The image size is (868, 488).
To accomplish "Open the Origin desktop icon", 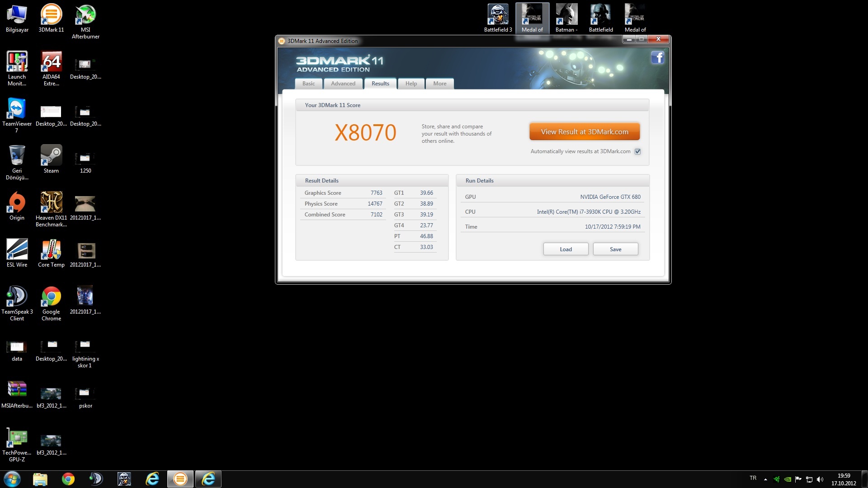I will tap(17, 206).
